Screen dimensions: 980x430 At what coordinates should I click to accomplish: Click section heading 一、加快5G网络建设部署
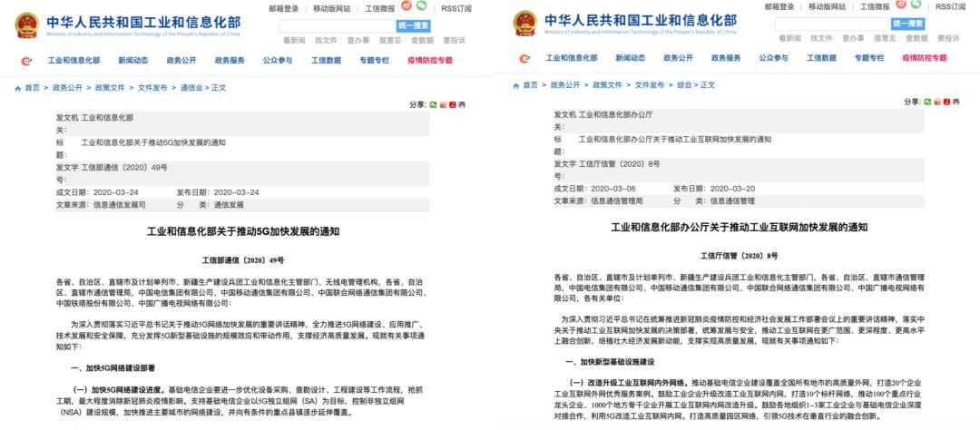pyautogui.click(x=113, y=368)
